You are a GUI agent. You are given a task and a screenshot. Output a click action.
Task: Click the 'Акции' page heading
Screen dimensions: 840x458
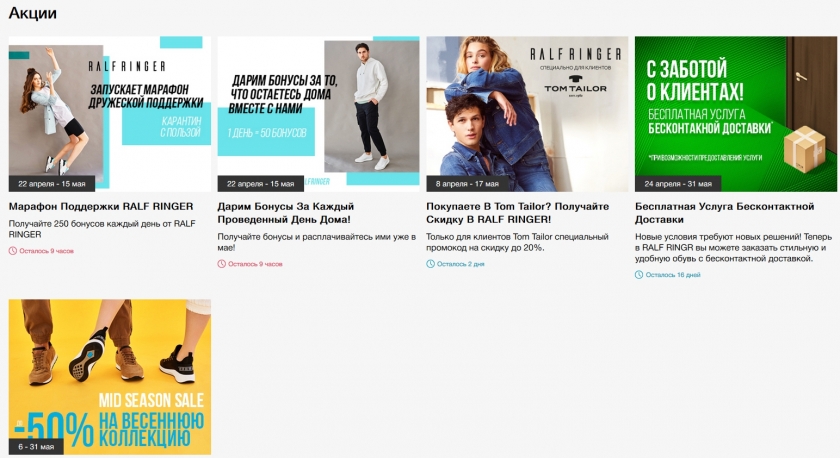33,13
